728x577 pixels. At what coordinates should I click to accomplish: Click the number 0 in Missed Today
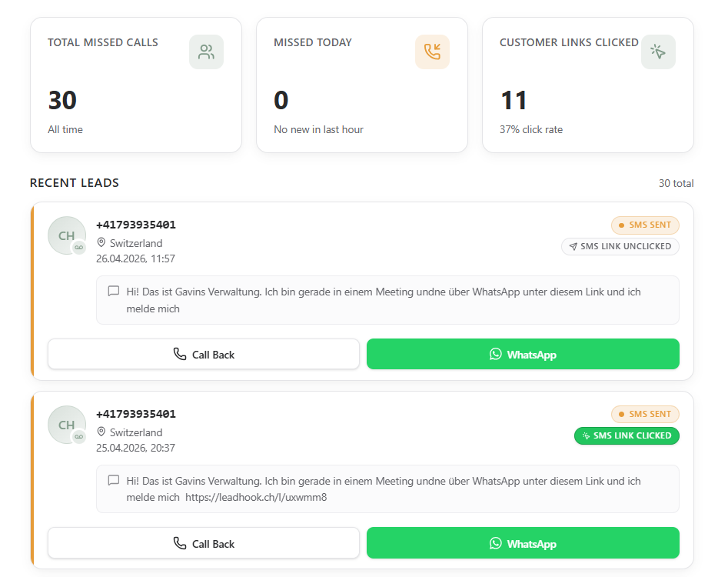(281, 100)
